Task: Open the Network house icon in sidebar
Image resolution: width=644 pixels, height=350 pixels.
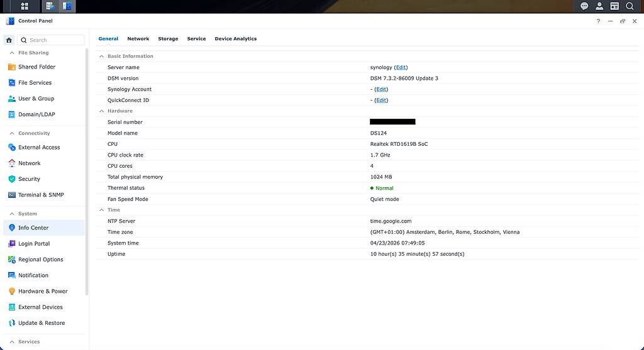Action: pos(12,163)
